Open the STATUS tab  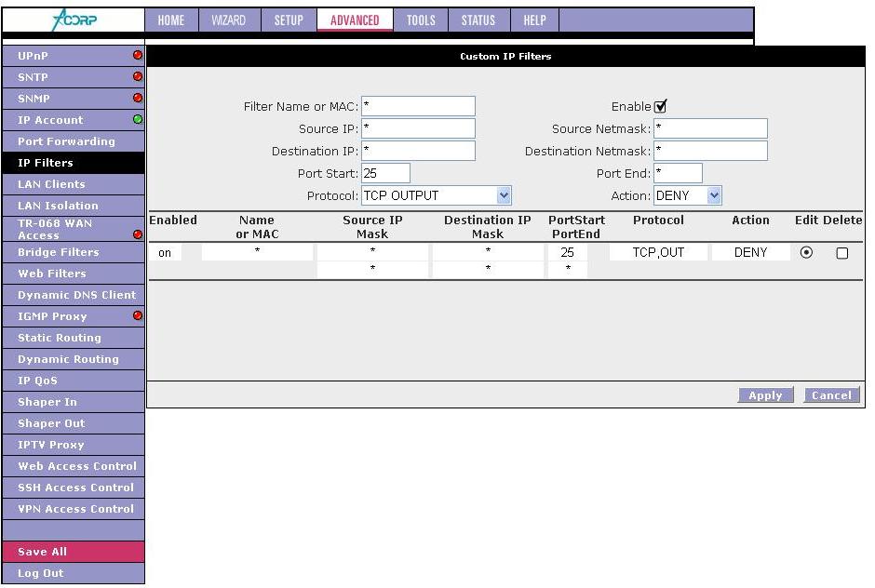[x=478, y=20]
